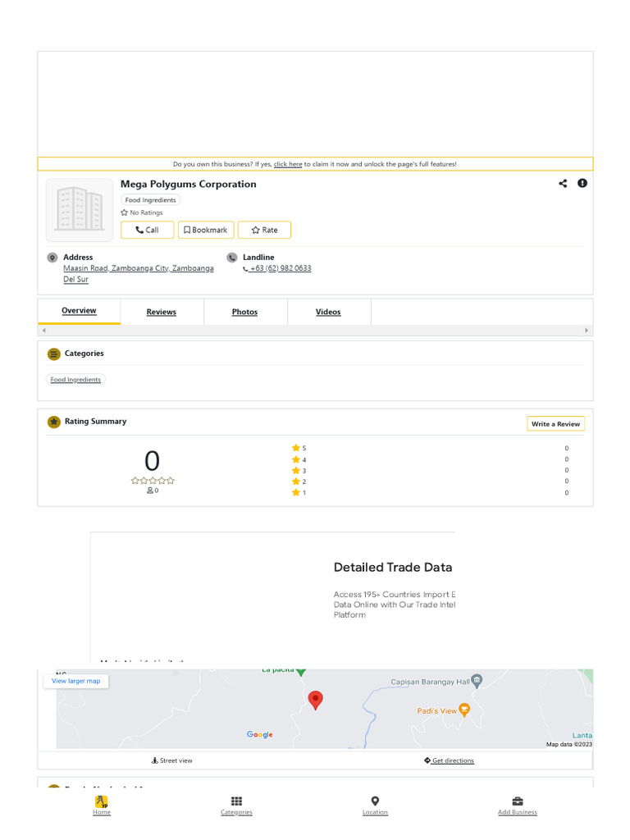
Task: Click the 5-star rating row
Action: 430,448
